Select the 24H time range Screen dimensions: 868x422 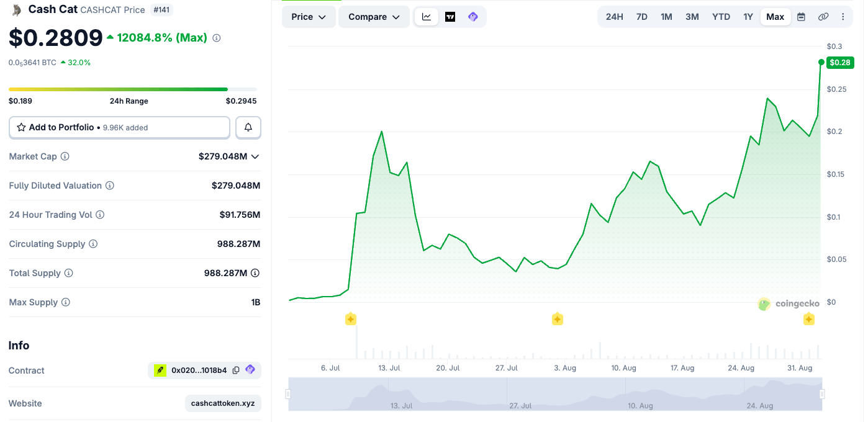click(615, 17)
